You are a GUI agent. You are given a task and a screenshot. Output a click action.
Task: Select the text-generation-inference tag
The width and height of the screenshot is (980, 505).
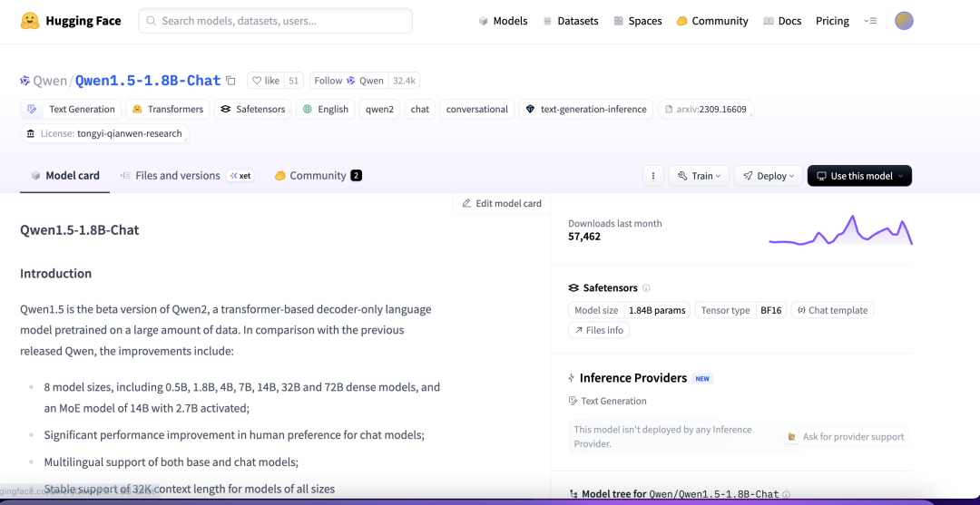coord(586,109)
